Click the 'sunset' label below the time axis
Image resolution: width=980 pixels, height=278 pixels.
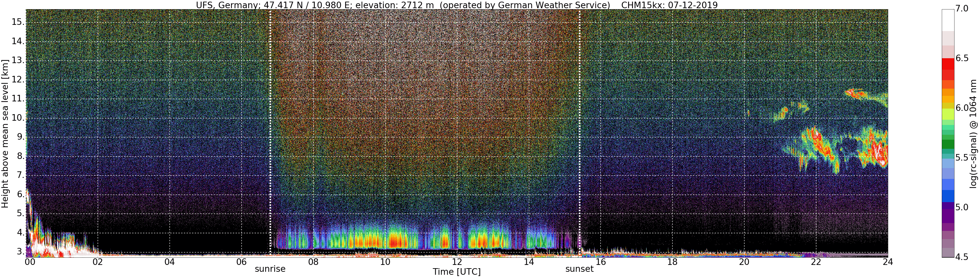[x=580, y=269]
